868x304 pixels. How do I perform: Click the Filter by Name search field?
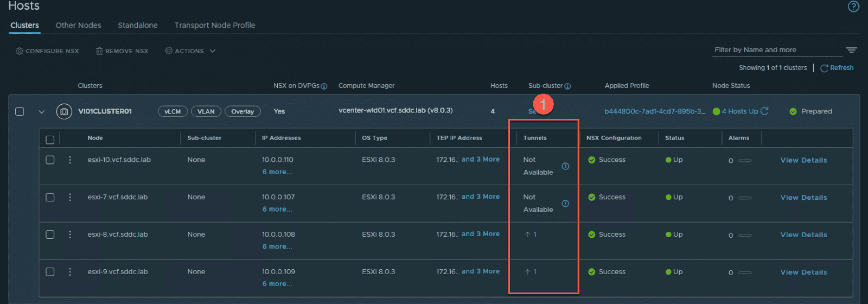[776, 50]
